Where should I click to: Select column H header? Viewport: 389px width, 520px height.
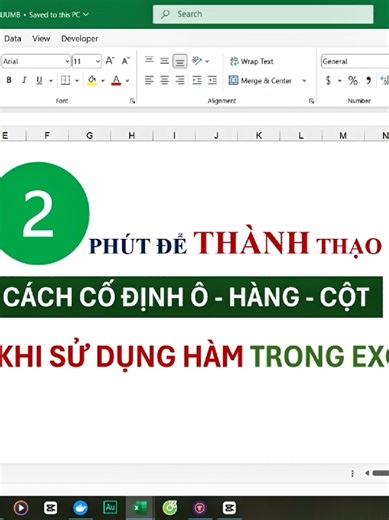pos(132,135)
